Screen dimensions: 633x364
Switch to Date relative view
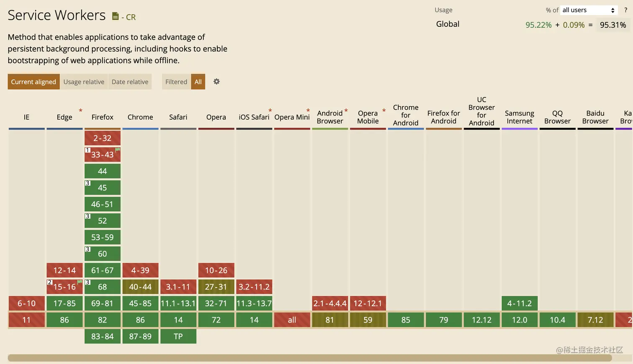pyautogui.click(x=130, y=82)
